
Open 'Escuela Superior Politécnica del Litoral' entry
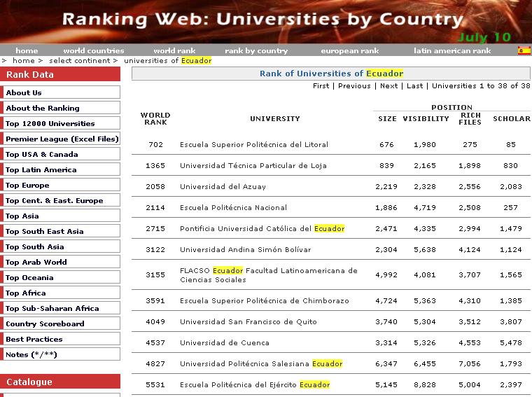[x=253, y=145]
